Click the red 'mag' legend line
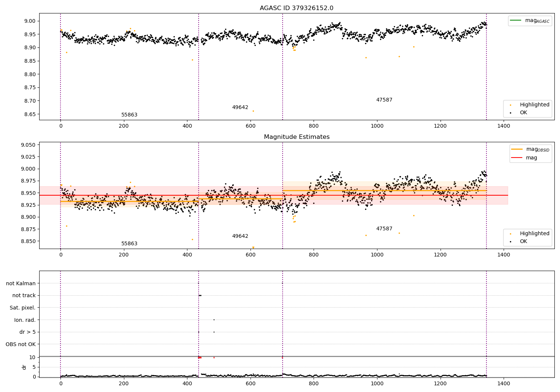Image resolution: width=560 pixels, height=392 pixels. (x=517, y=158)
